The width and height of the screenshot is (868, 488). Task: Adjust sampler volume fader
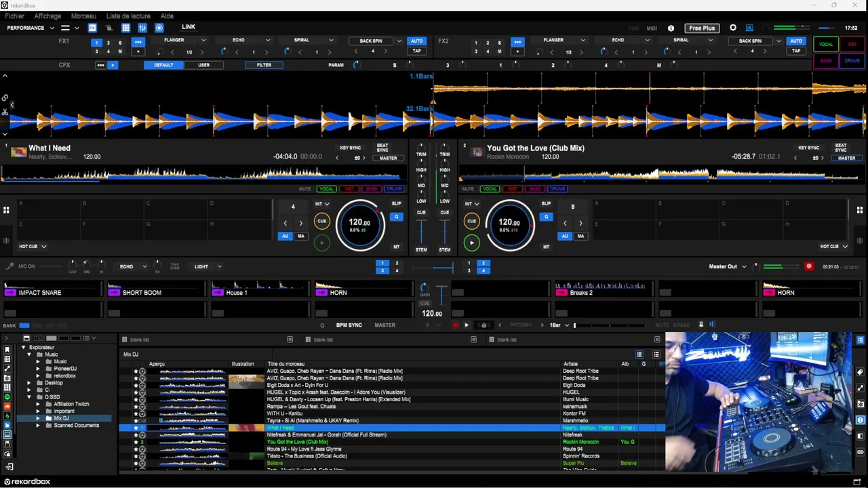pyautogui.click(x=441, y=295)
